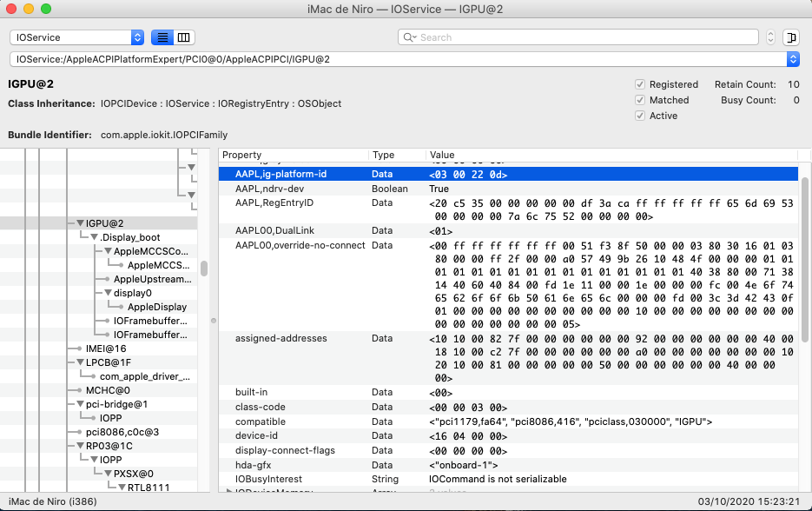The width and height of the screenshot is (812, 511).
Task: Collapse the LPCB@1F node
Action: [80, 362]
